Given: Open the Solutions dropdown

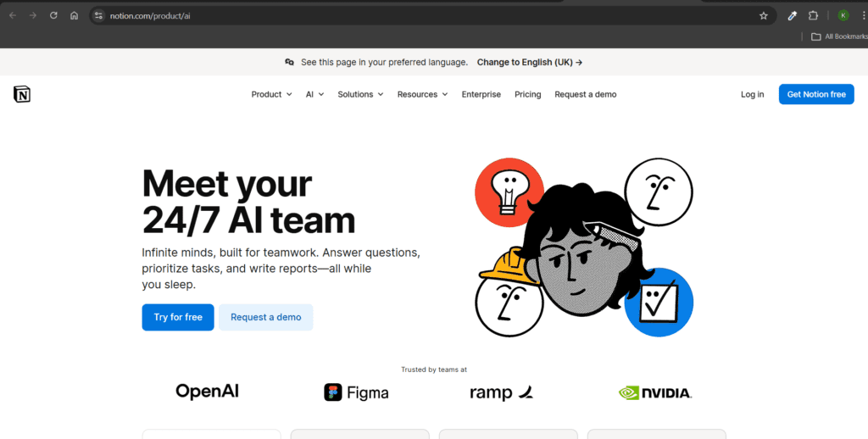Looking at the screenshot, I should tap(360, 94).
